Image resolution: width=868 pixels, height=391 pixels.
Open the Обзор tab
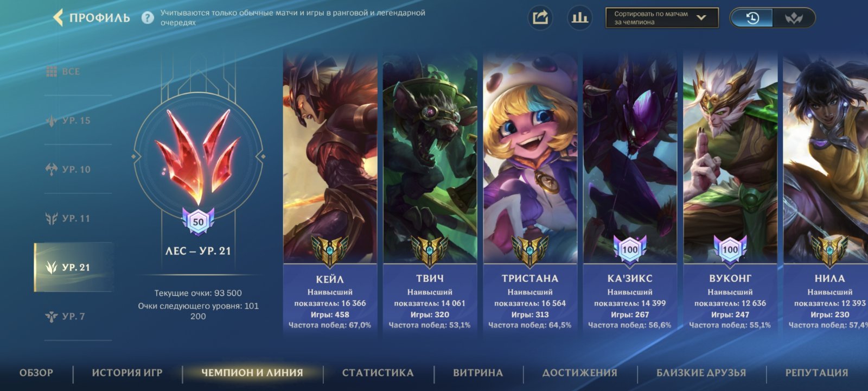pos(36,373)
